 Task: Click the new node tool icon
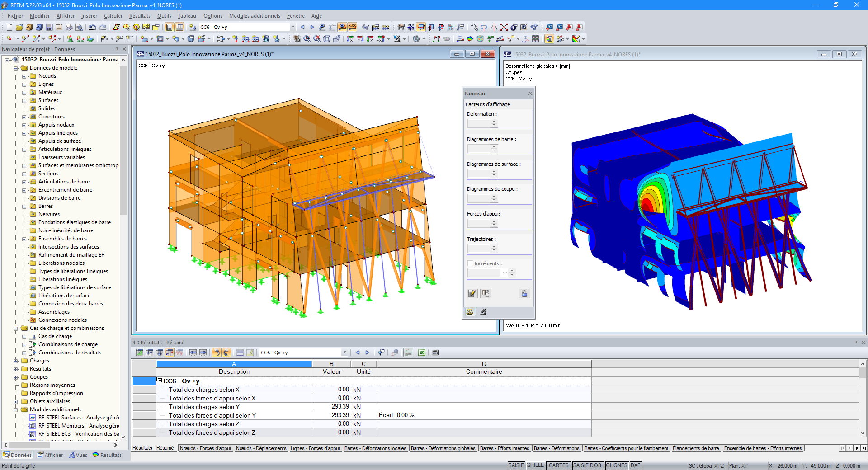(x=9, y=39)
